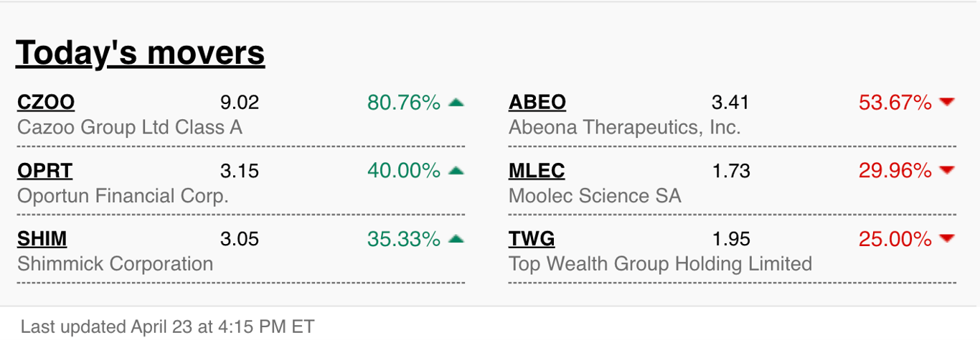Click the red down arrow beside MLEC's 29.96%

pyautogui.click(x=947, y=171)
